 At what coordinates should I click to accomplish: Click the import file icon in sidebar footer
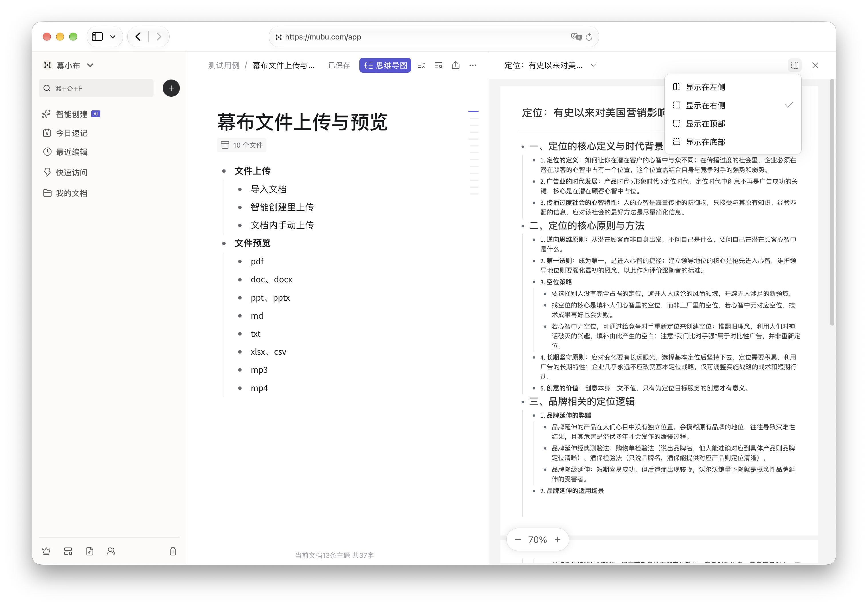[89, 551]
